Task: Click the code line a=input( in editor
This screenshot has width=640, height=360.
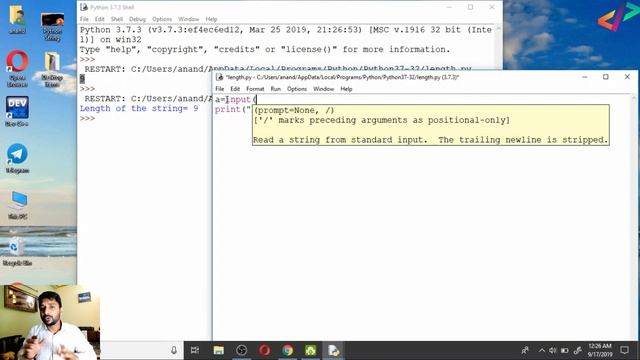Action: point(236,99)
